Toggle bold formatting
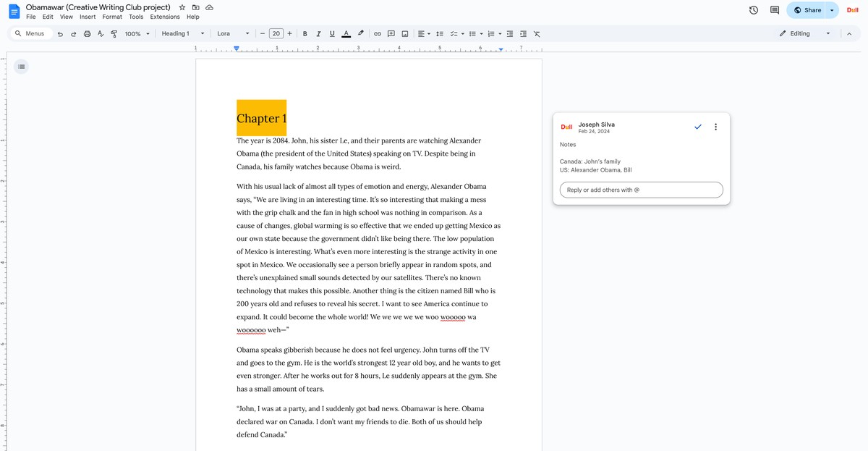The width and height of the screenshot is (868, 451). coord(305,34)
